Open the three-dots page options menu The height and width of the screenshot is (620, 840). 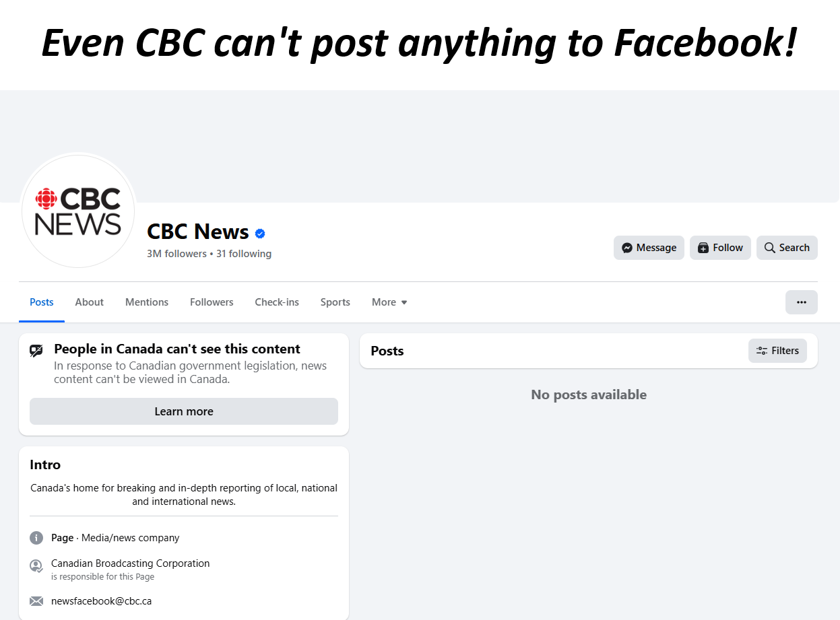(802, 302)
